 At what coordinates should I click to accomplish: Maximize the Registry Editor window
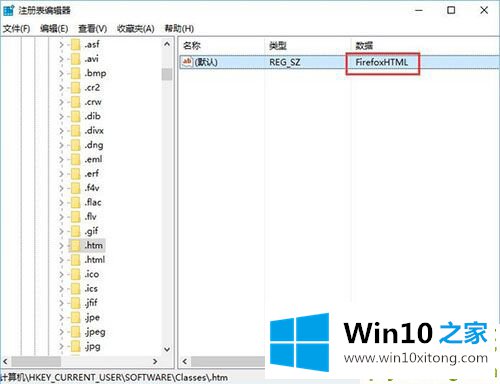(451, 10)
